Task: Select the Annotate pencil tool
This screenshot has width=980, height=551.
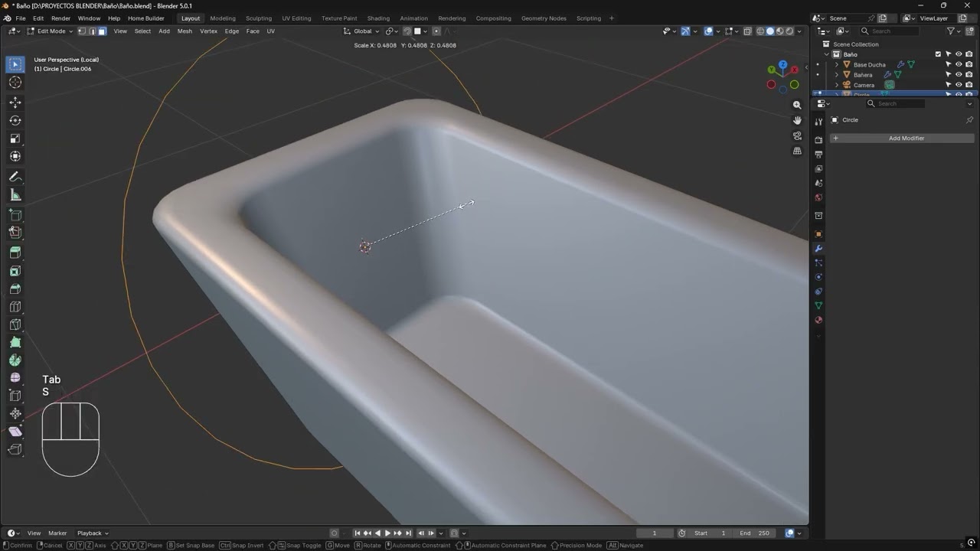Action: click(x=15, y=177)
